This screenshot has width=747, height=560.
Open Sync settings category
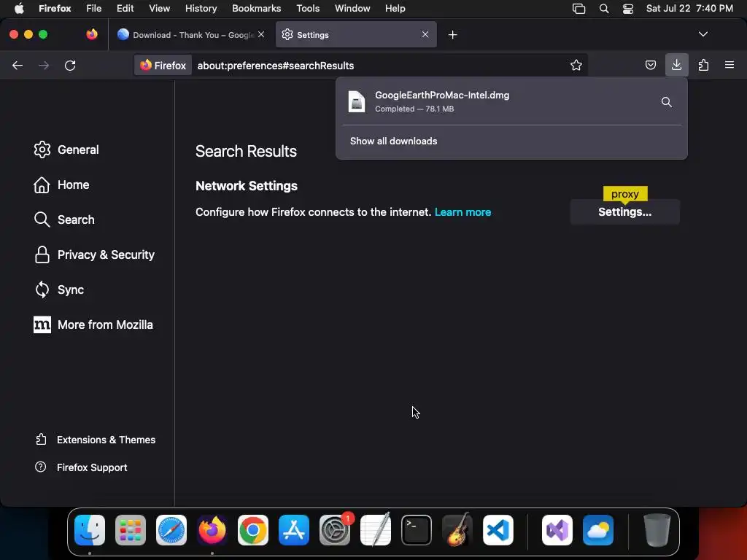(58, 289)
